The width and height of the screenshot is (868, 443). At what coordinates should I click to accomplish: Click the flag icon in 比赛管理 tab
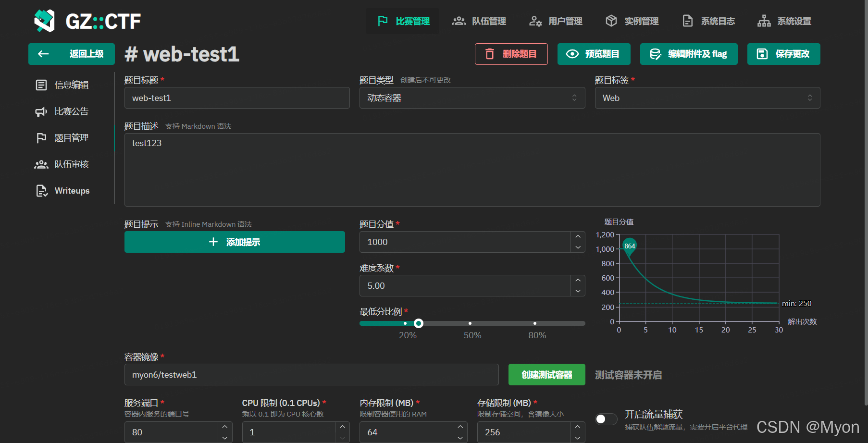pyautogui.click(x=383, y=21)
